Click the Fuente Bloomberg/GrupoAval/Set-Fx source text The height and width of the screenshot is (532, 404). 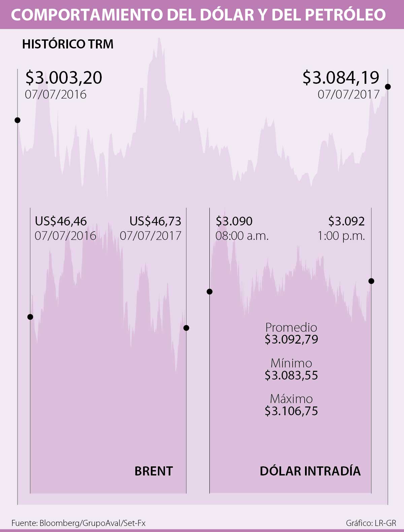coord(78,523)
